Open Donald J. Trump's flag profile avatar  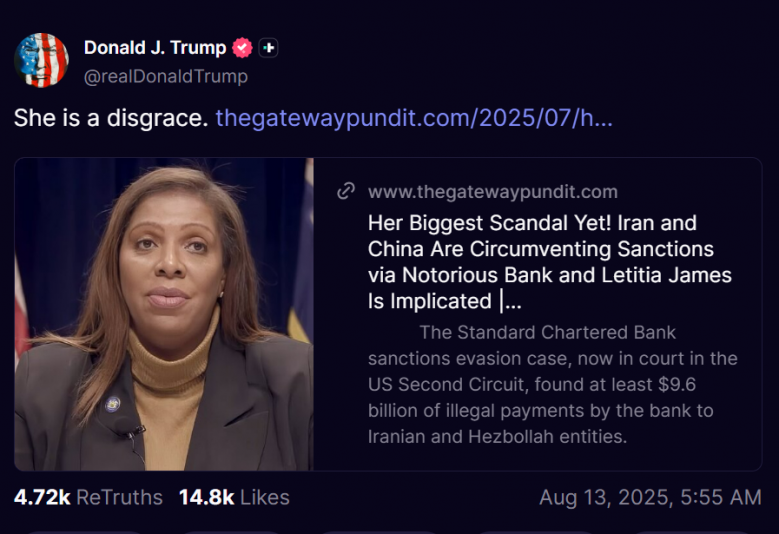tap(41, 61)
